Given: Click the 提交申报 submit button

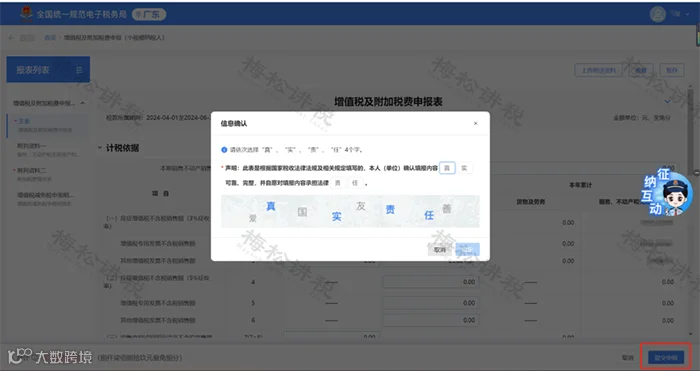Looking at the screenshot, I should [x=666, y=357].
